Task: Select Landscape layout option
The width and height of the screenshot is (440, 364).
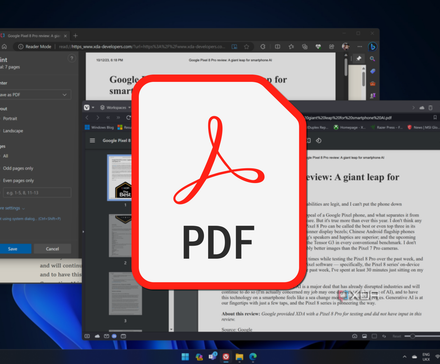Action: coord(13,131)
